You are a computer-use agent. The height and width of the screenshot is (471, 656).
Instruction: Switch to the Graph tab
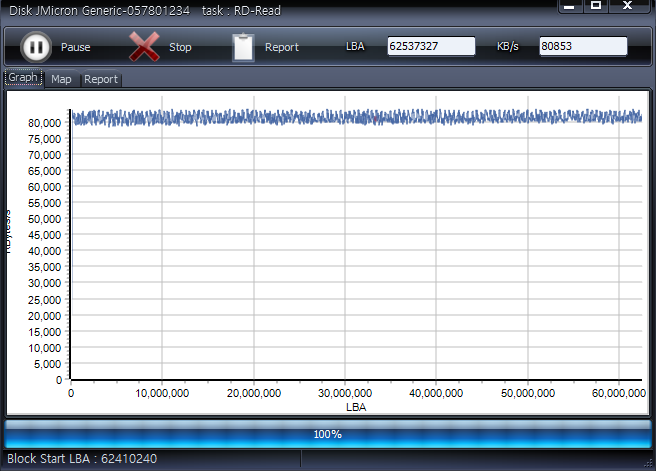(23, 78)
